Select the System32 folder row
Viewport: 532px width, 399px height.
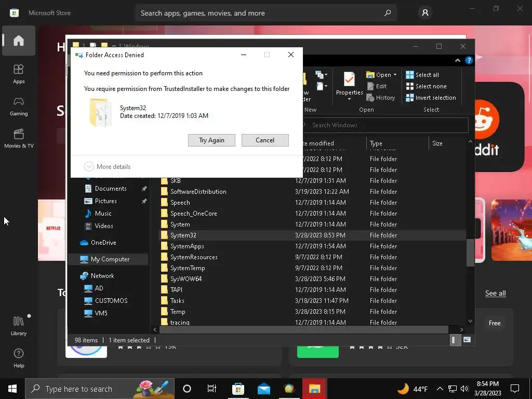tap(312, 235)
